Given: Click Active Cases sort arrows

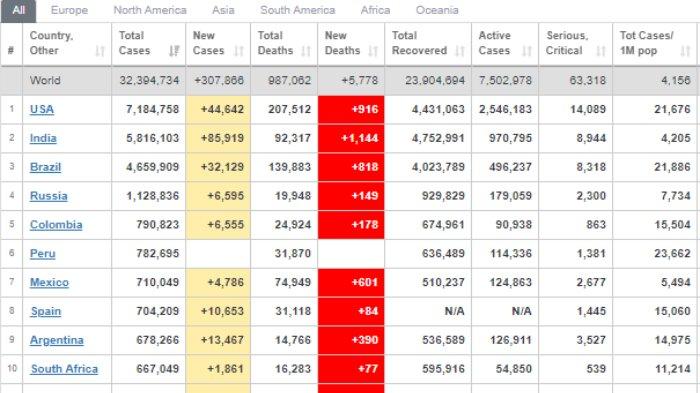Looking at the screenshot, I should click(527, 51).
